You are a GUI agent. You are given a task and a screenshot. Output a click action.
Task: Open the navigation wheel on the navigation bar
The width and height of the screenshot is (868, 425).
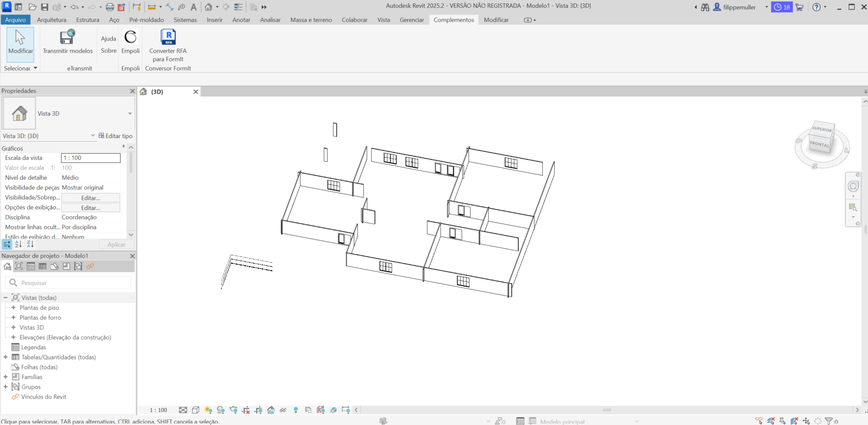point(853,186)
